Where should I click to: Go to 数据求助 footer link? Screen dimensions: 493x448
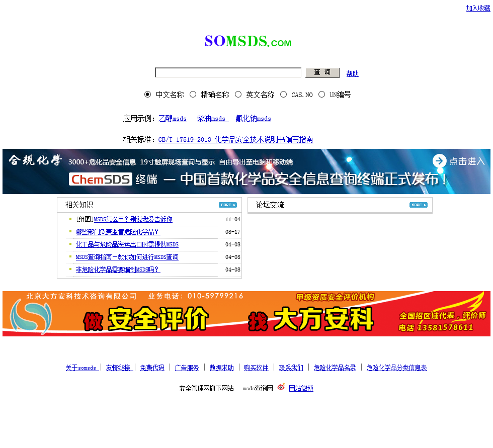click(222, 368)
